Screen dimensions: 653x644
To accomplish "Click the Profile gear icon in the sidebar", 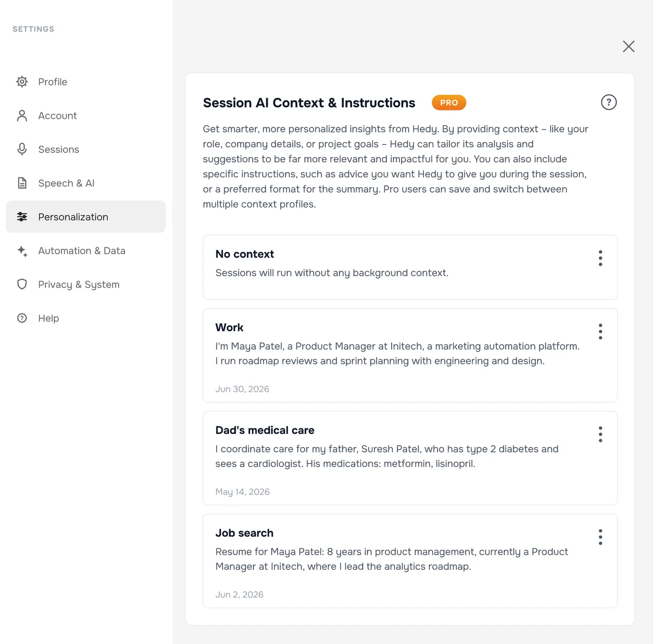I will [x=22, y=82].
